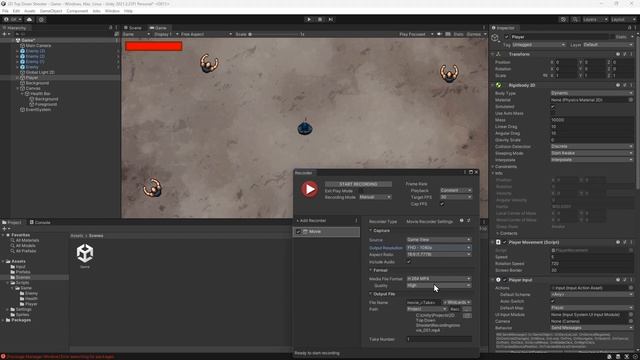Open the Layout dropdown in the toolbar
640x360 pixels.
623,19
